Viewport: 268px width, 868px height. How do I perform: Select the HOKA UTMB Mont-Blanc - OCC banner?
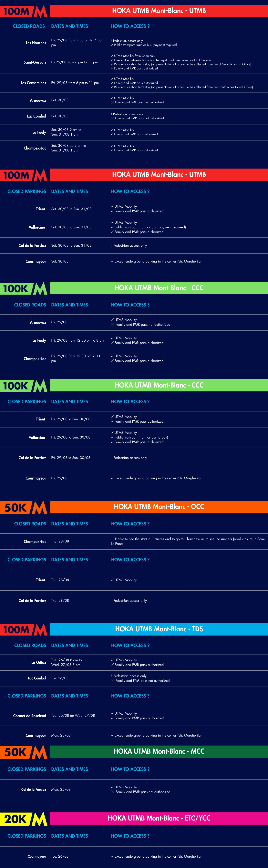click(159, 507)
